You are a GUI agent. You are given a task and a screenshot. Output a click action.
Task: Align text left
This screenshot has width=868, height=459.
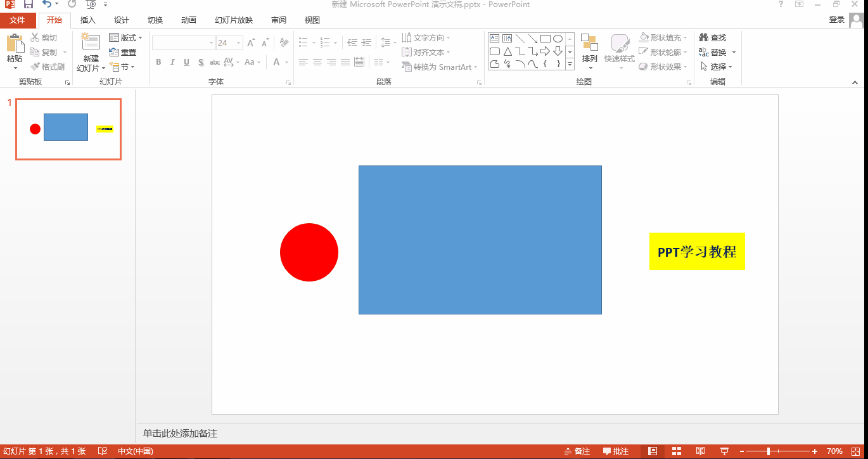[303, 62]
